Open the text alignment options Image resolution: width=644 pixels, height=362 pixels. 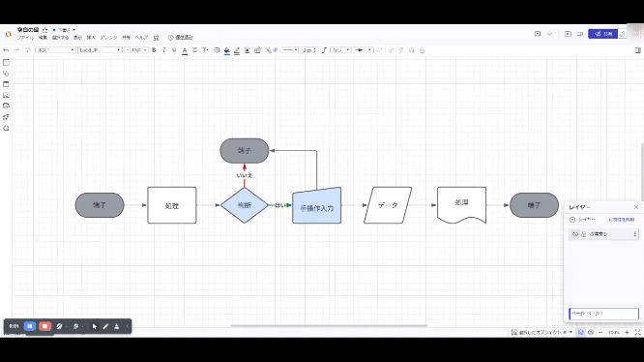(194, 50)
